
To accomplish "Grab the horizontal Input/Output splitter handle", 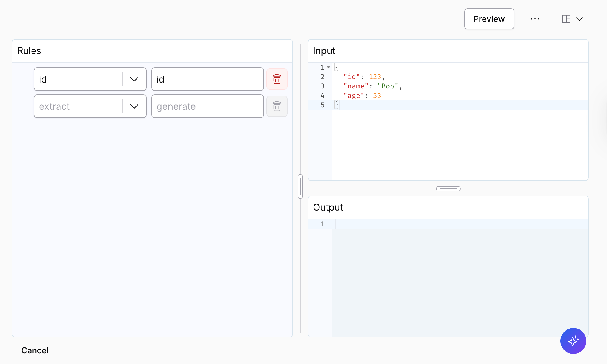I will point(448,189).
